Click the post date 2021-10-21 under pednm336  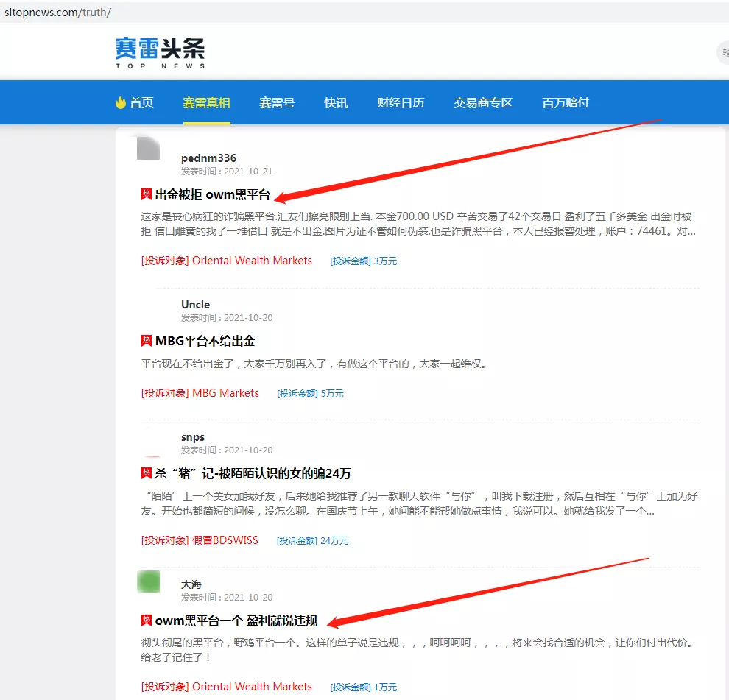point(248,171)
